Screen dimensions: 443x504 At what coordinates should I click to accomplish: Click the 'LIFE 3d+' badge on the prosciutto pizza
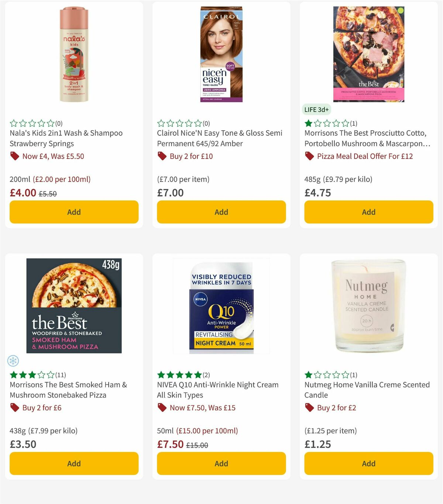(x=316, y=109)
